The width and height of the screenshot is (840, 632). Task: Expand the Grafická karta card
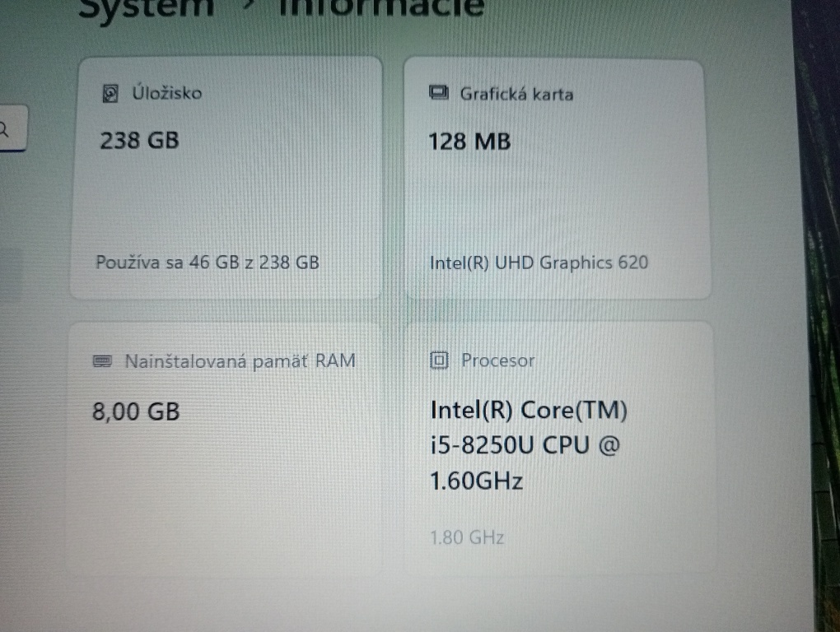click(556, 175)
